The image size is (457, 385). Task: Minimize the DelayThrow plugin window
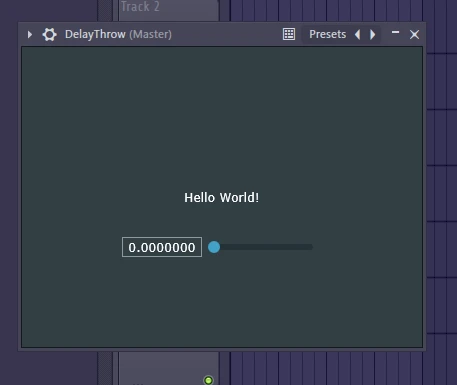coord(395,32)
